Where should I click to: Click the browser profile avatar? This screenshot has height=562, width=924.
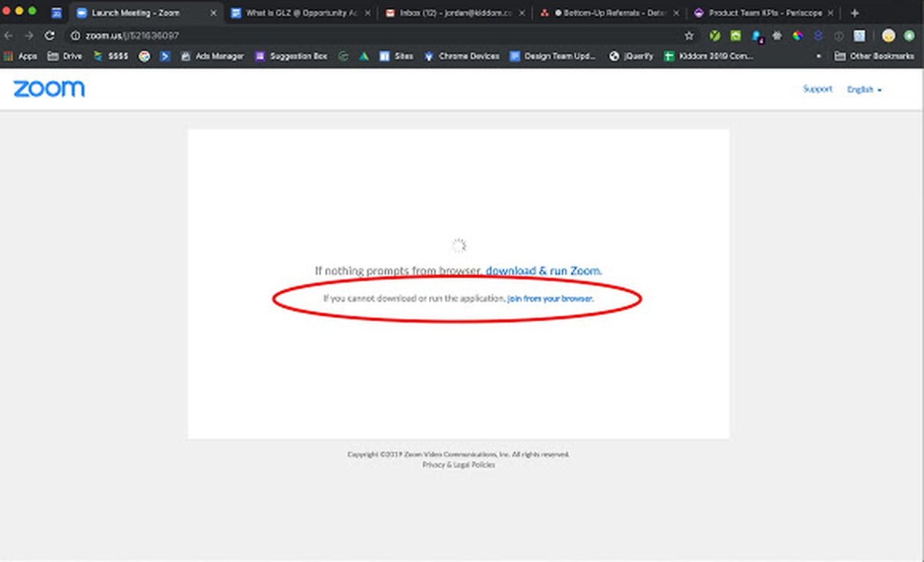pyautogui.click(x=889, y=35)
